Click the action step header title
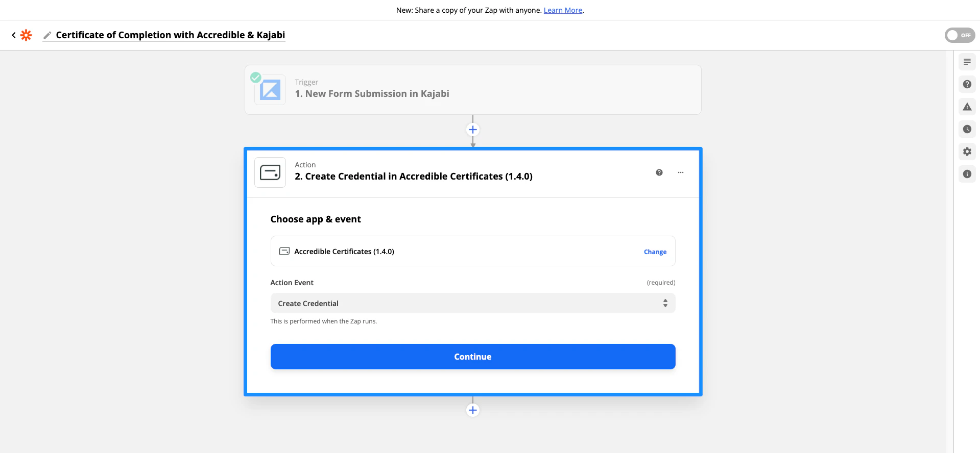 click(414, 177)
